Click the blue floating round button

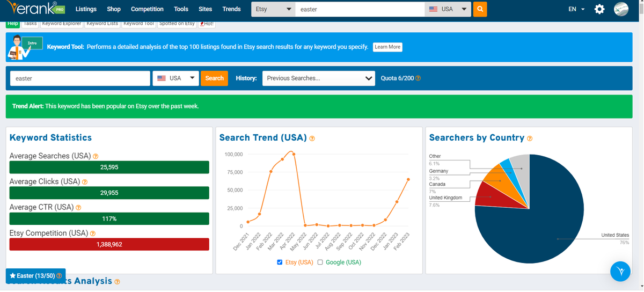tap(620, 271)
